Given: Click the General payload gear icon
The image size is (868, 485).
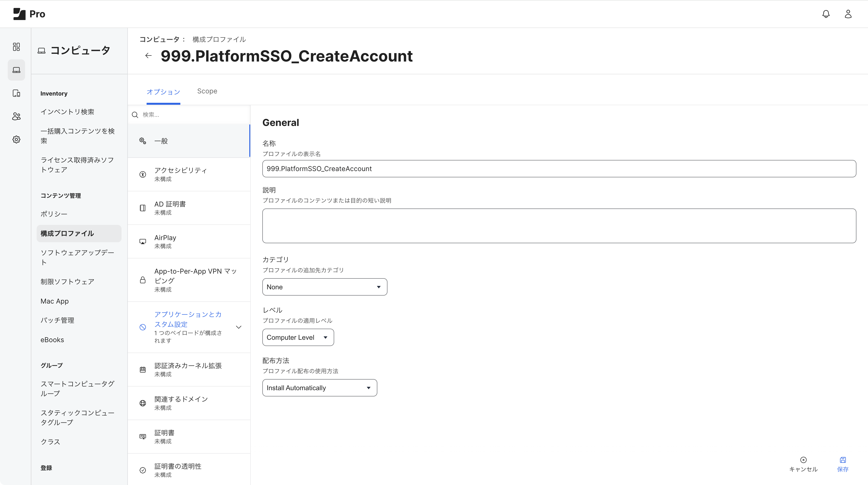Looking at the screenshot, I should (142, 141).
